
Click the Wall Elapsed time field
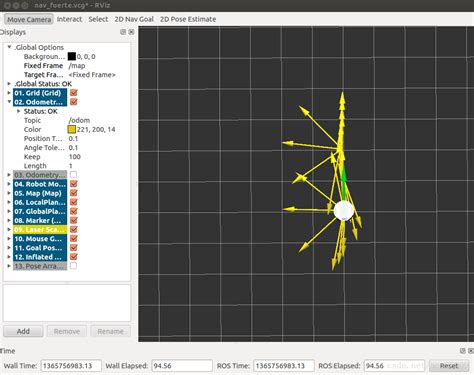182,366
